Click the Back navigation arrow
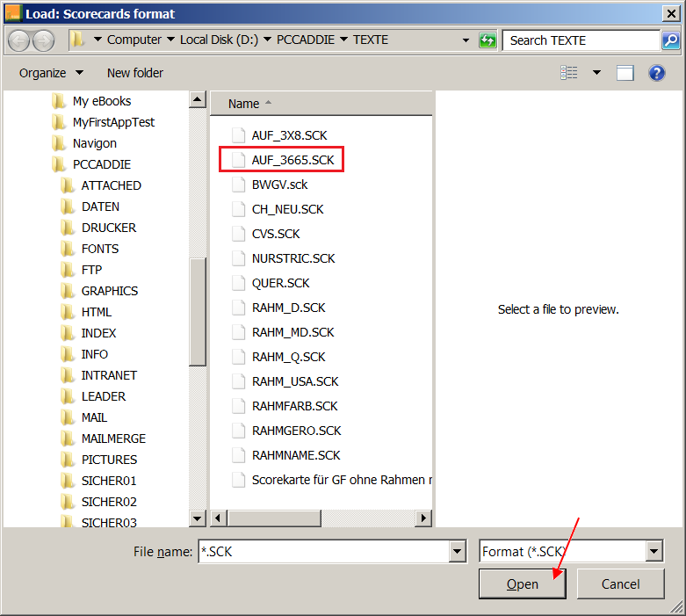The width and height of the screenshot is (686, 616). 18,40
